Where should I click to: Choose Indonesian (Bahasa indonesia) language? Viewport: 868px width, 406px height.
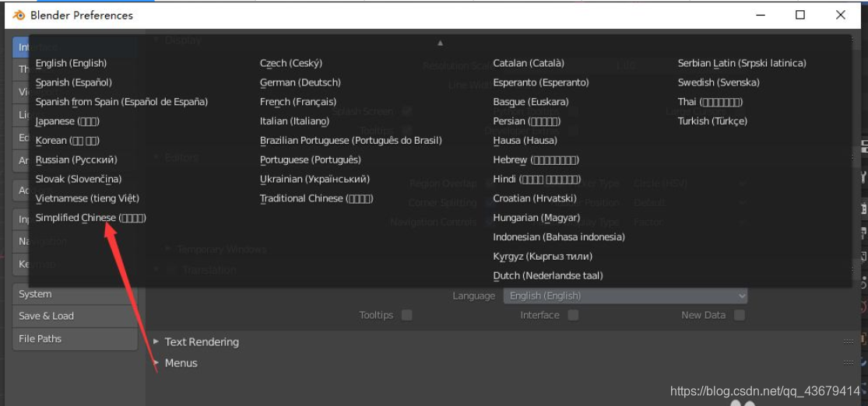pos(559,237)
